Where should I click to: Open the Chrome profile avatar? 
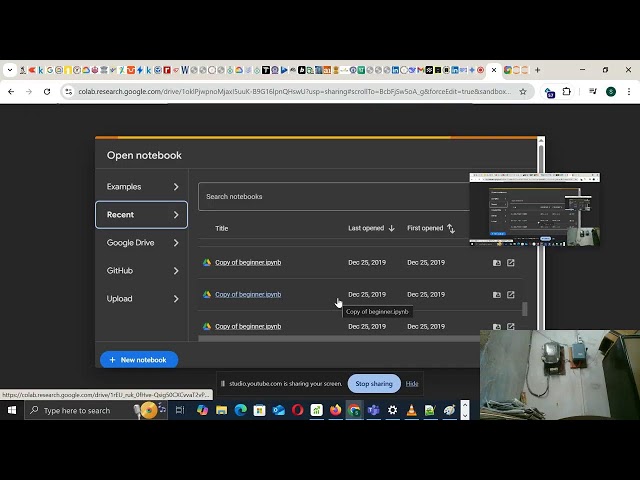(611, 91)
